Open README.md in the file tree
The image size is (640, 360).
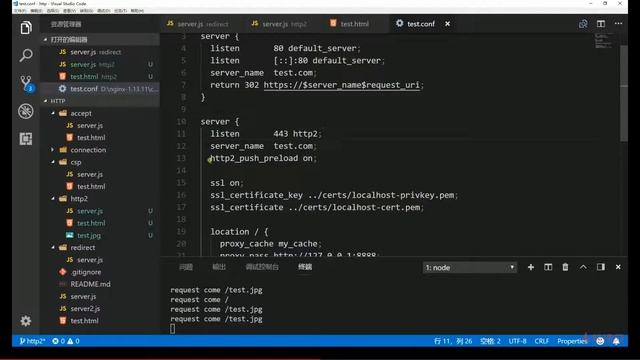coord(90,284)
